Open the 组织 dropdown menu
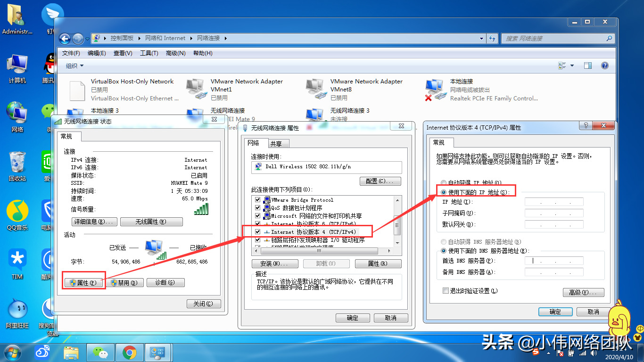The image size is (644, 362). 74,66
